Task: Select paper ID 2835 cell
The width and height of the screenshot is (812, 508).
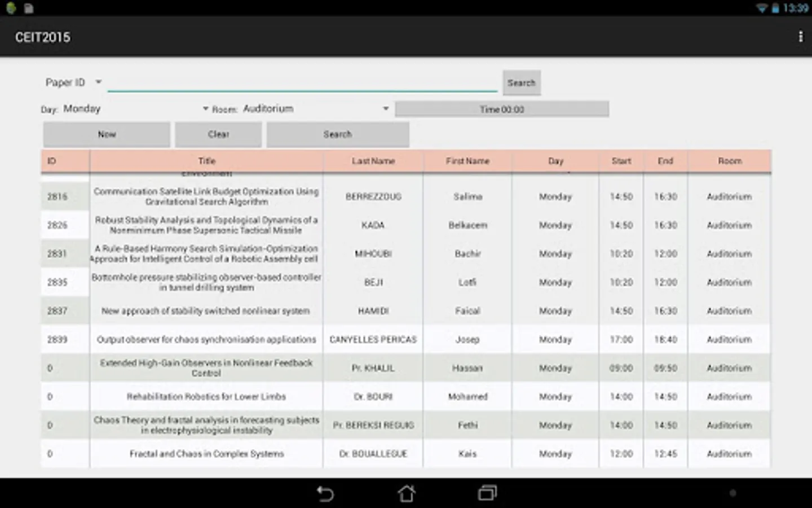Action: pyautogui.click(x=65, y=282)
